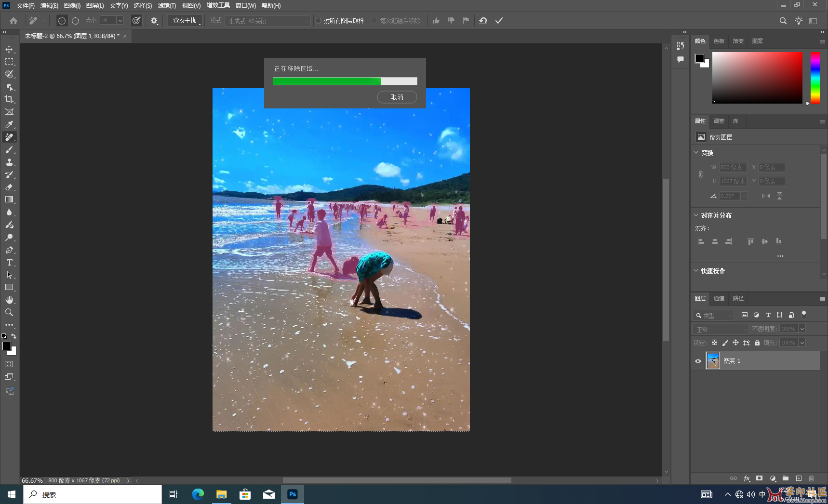The width and height of the screenshot is (828, 504).
Task: Select the Dodge tool
Action: [9, 237]
